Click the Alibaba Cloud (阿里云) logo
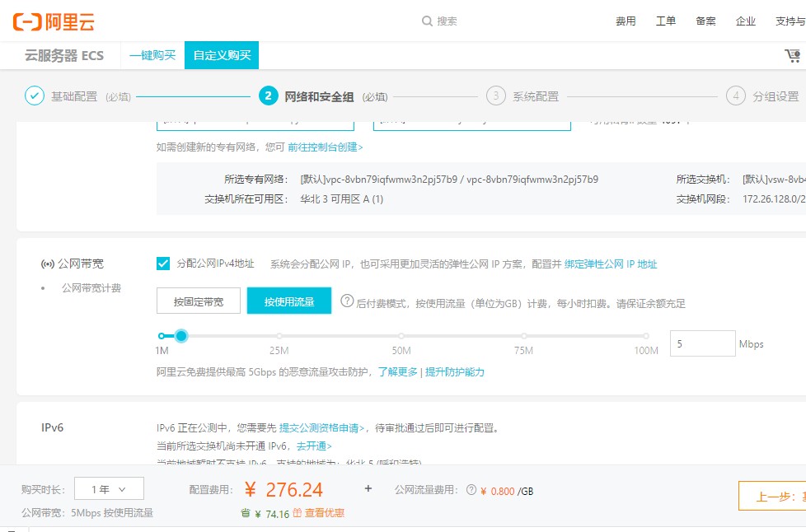The width and height of the screenshot is (806, 532). [x=54, y=21]
